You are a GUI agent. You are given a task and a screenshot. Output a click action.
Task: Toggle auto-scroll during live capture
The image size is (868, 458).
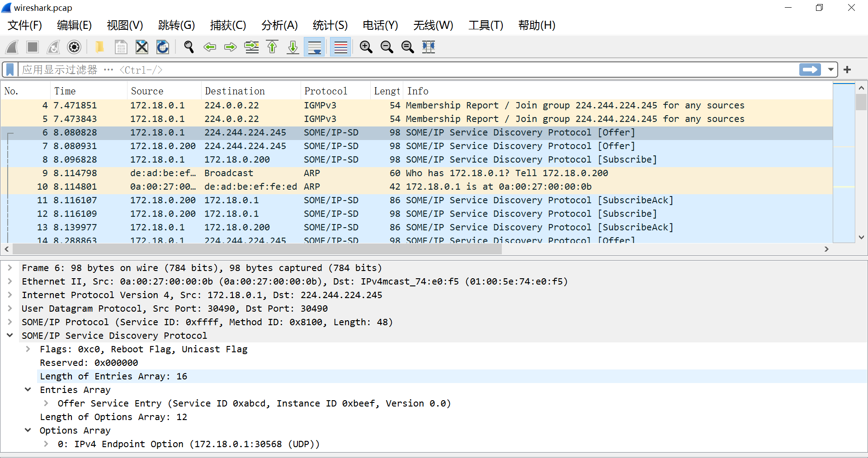(314, 47)
